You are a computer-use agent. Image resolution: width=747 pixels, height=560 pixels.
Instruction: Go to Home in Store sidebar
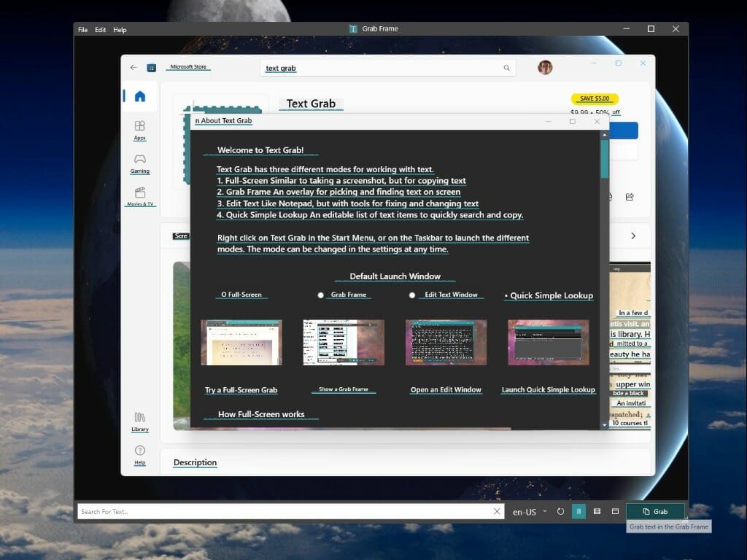[139, 97]
